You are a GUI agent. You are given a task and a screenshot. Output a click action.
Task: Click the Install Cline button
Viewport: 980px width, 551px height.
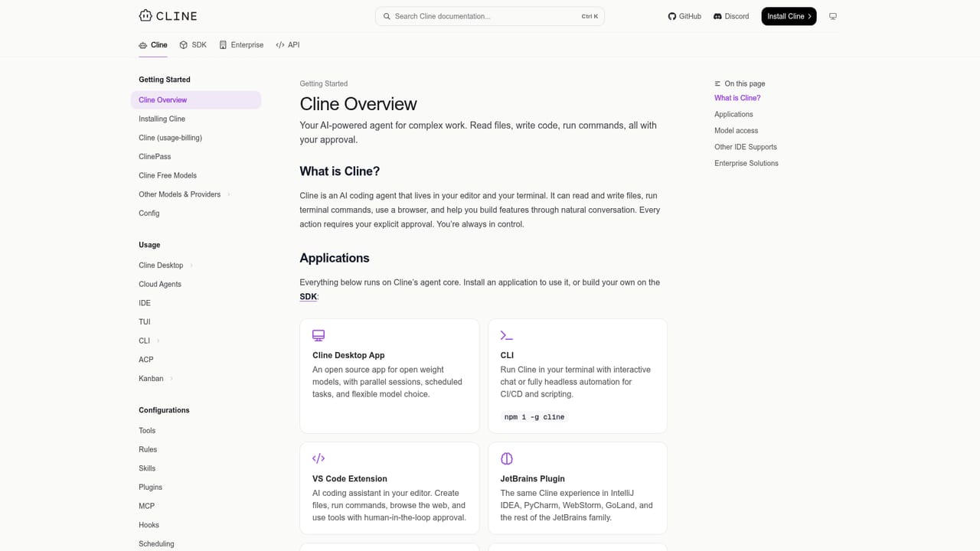click(x=789, y=16)
